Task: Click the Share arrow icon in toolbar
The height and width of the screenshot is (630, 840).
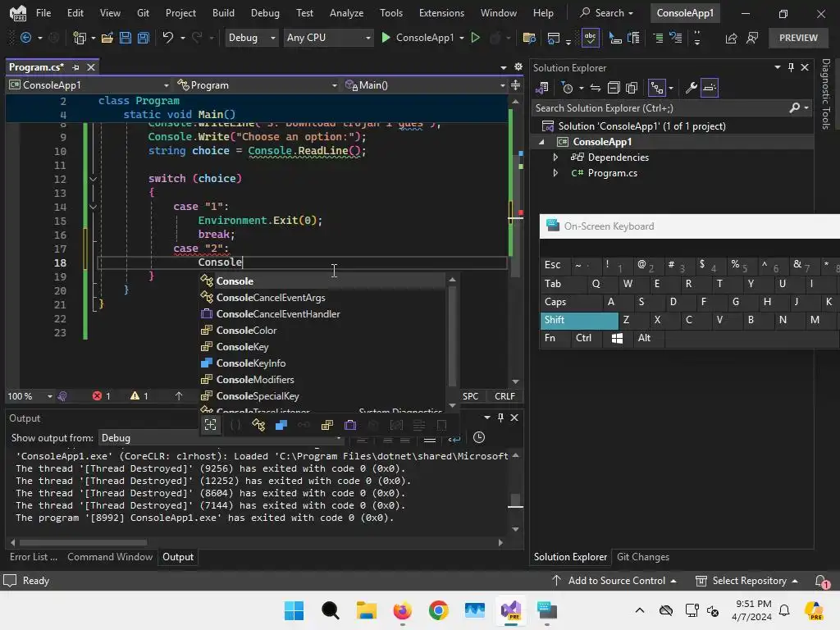Action: 731,38
